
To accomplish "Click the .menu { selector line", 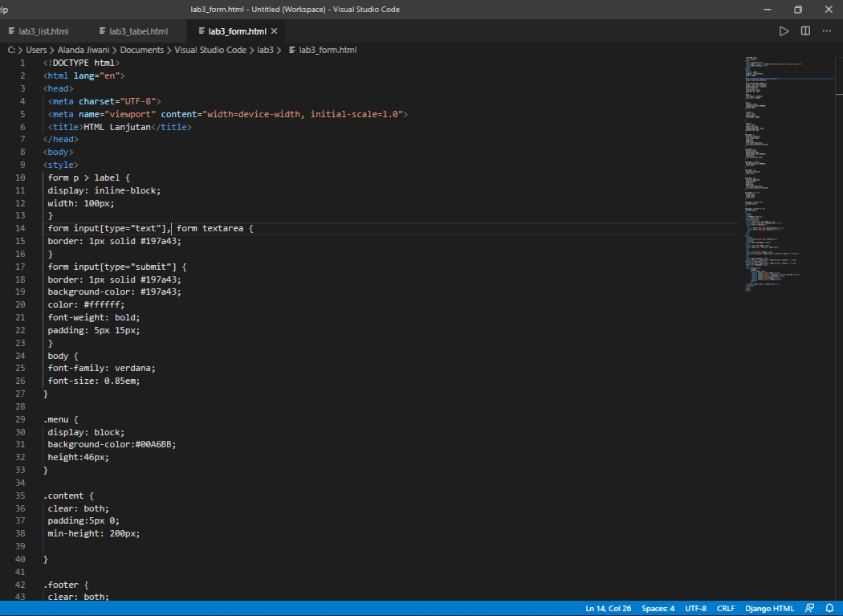I will coord(61,419).
